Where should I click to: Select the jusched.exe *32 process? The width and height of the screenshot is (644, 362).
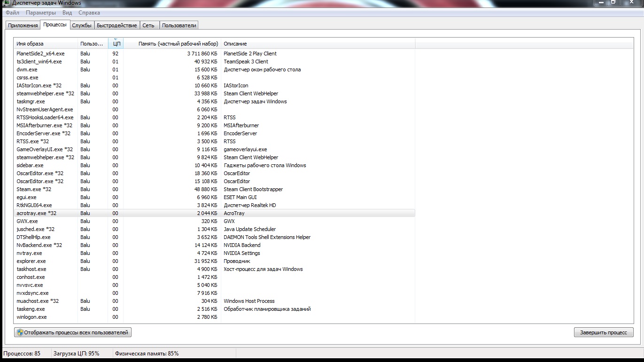pos(215,229)
